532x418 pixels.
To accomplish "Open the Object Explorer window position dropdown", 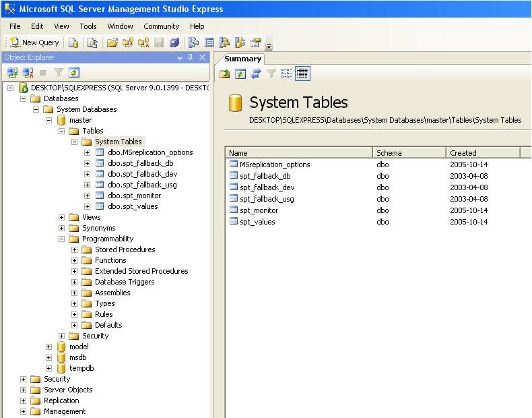I will pyautogui.click(x=180, y=58).
